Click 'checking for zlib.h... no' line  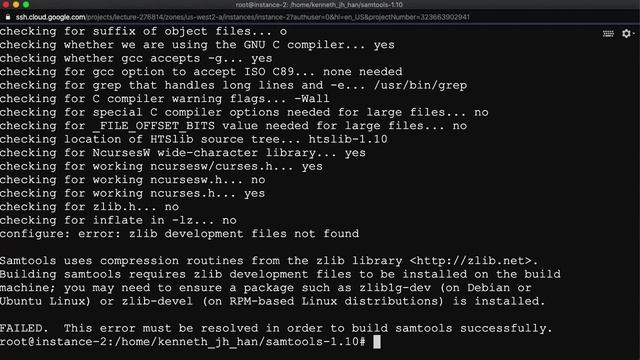pyautogui.click(x=89, y=207)
